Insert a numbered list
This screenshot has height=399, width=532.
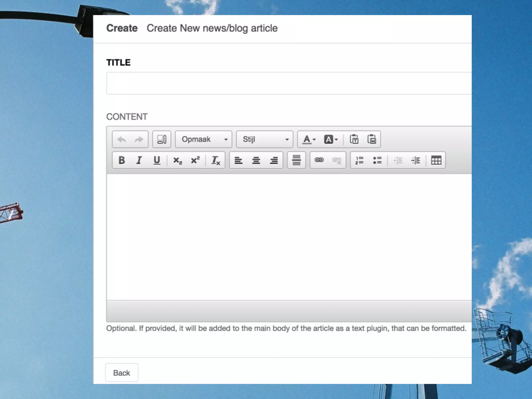(x=360, y=160)
